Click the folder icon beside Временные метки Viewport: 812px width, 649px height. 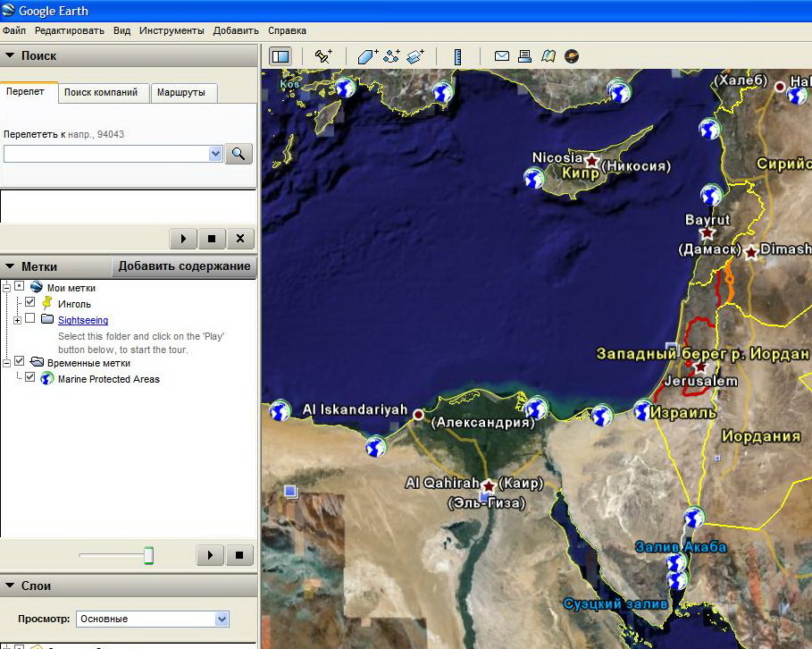(37, 362)
